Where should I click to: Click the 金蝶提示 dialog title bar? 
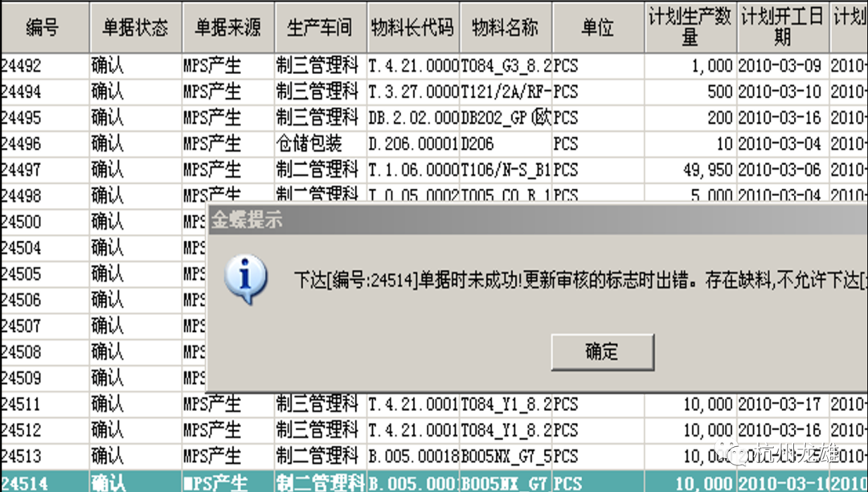tap(538, 220)
